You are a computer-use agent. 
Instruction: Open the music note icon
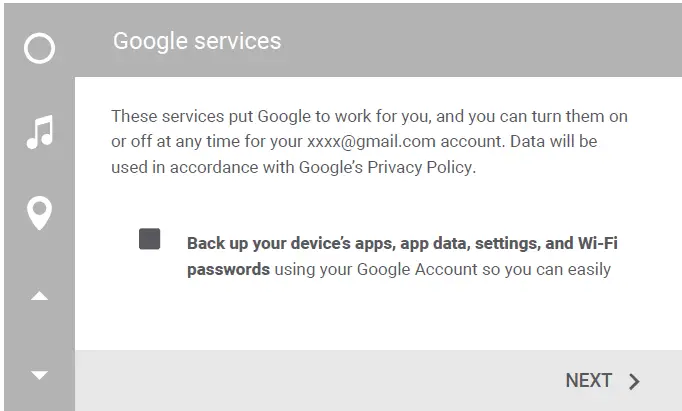(39, 132)
